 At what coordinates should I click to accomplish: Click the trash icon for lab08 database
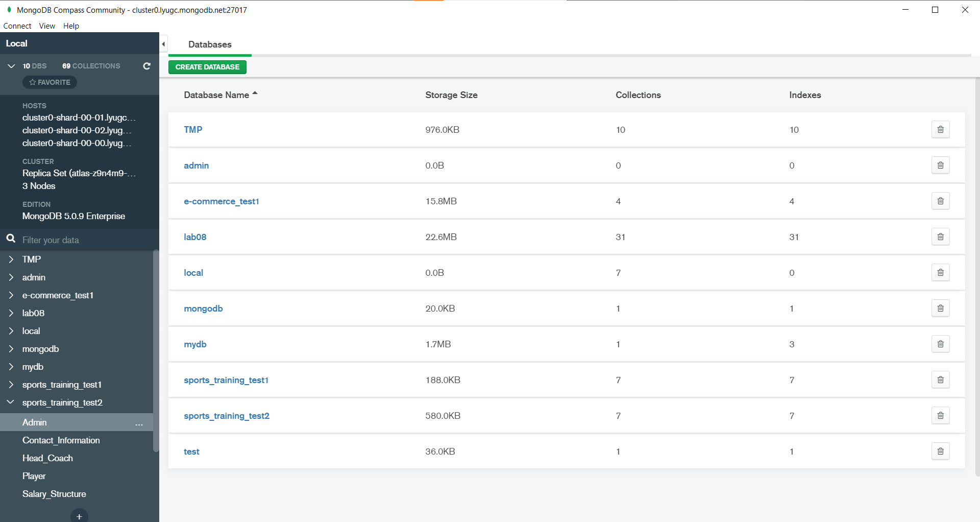point(941,236)
